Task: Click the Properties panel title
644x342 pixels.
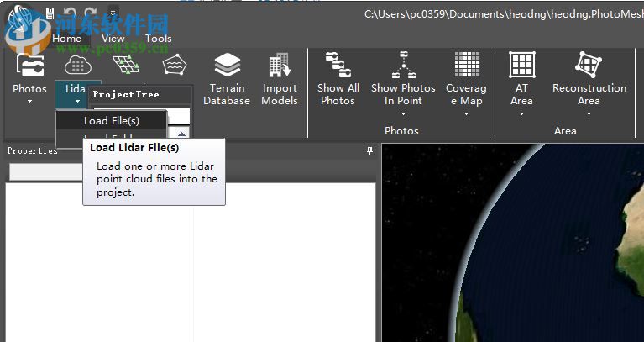Action: (x=33, y=151)
